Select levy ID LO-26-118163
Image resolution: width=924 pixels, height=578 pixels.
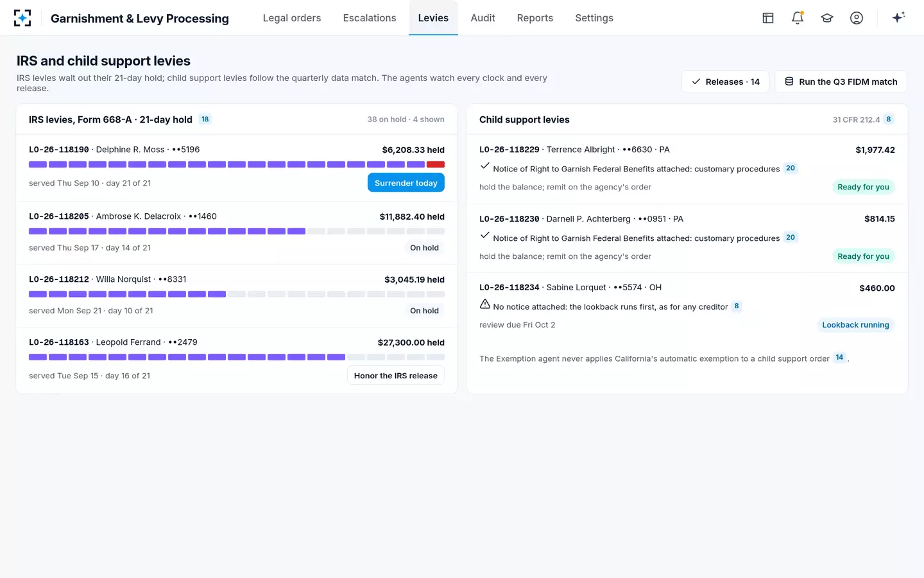[59, 342]
